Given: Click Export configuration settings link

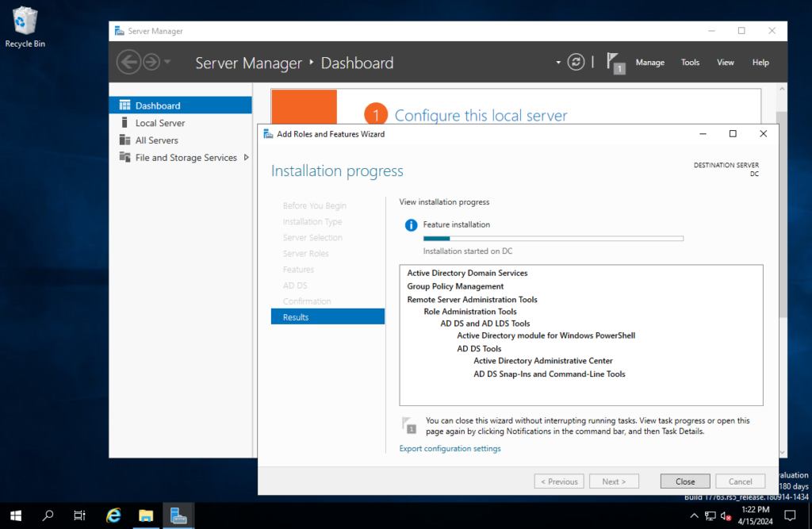Looking at the screenshot, I should [450, 449].
